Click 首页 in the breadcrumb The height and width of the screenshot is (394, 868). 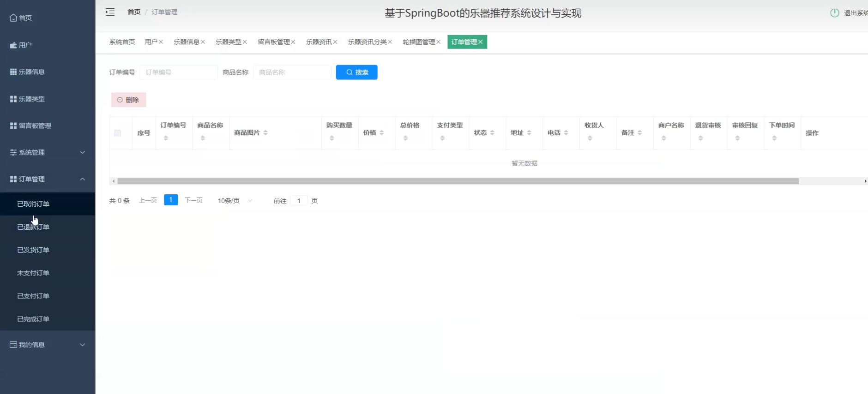[134, 12]
